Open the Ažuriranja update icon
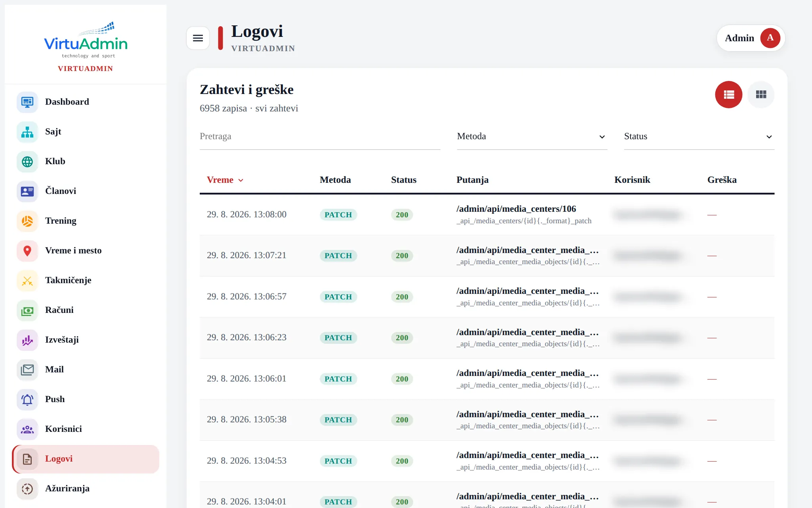 click(27, 489)
